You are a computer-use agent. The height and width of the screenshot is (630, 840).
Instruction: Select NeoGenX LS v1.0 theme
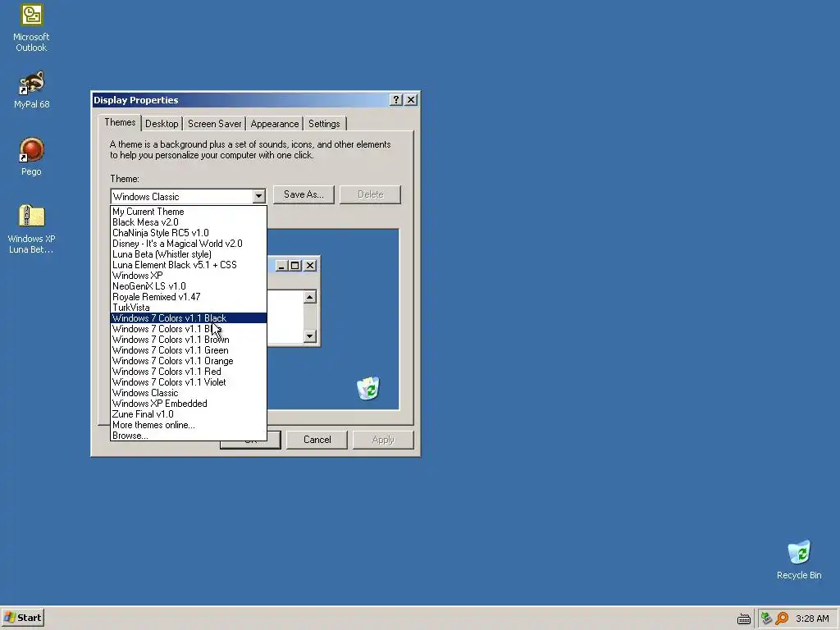189,286
